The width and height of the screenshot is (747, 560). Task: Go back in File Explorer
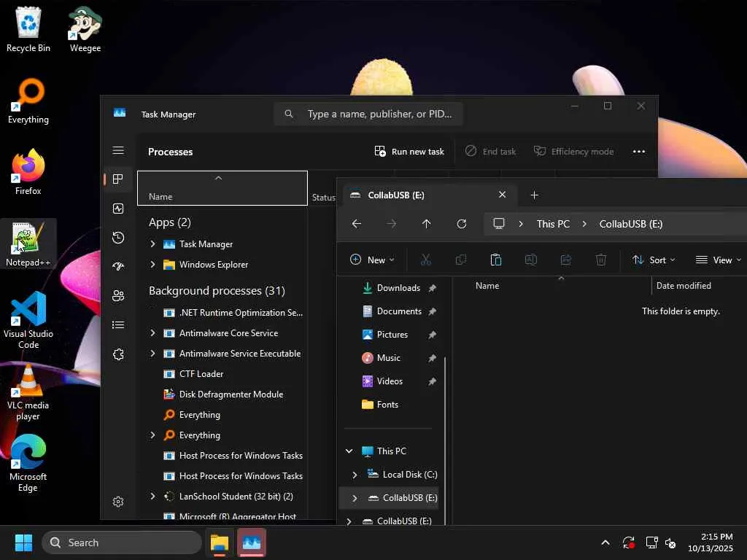[356, 224]
